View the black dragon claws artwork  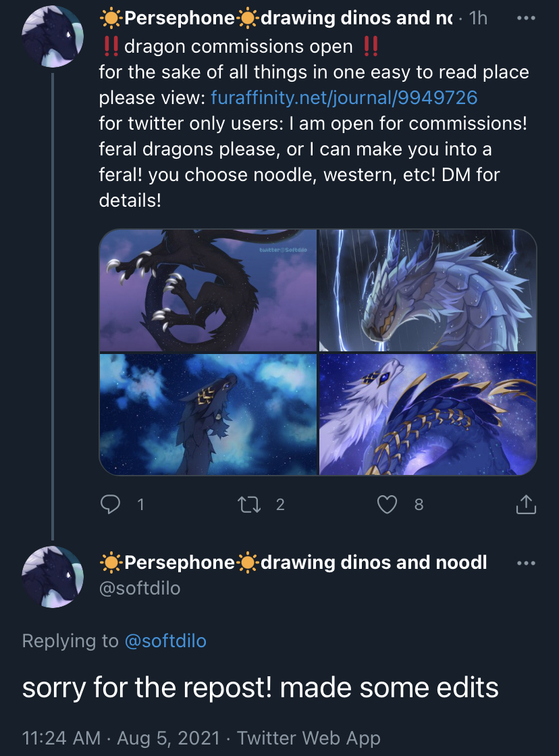[x=208, y=291]
